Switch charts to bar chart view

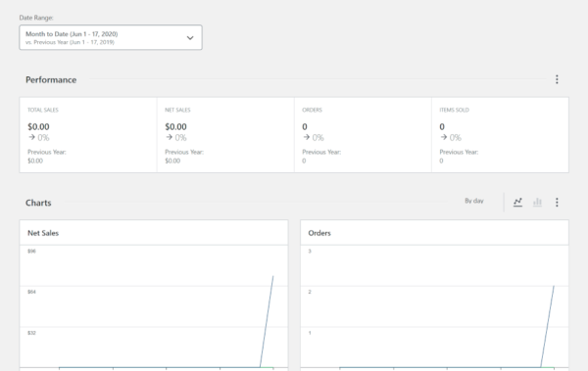[x=537, y=202]
